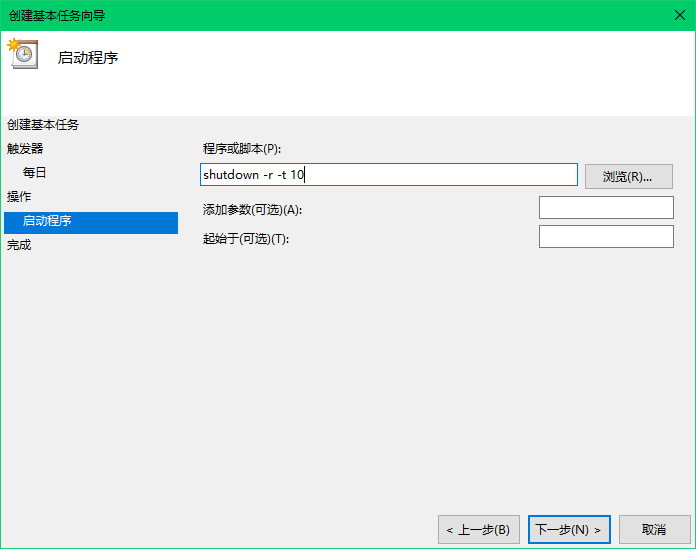The width and height of the screenshot is (696, 549).
Task: Focus the 起始于(可选) input field
Action: pyautogui.click(x=606, y=237)
